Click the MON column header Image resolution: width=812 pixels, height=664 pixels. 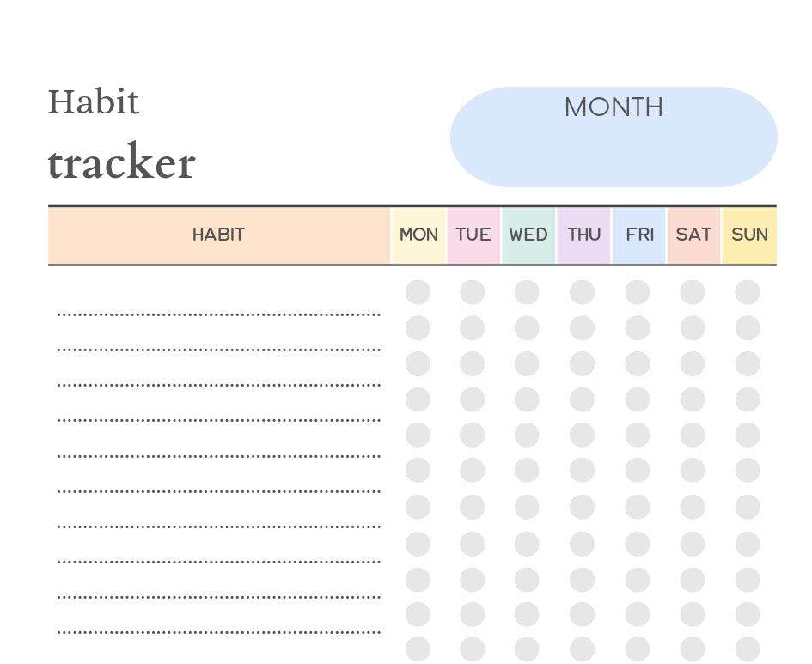(x=418, y=235)
